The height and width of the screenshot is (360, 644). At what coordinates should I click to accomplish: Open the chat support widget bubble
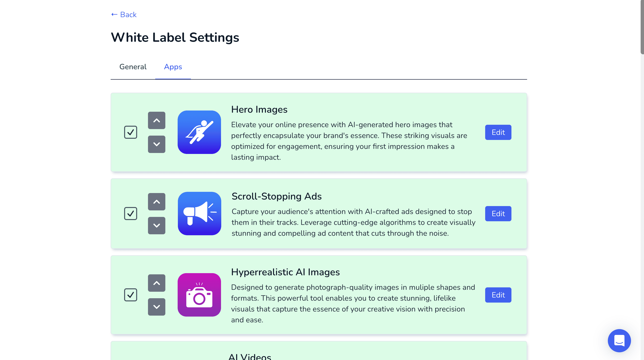[x=619, y=340]
